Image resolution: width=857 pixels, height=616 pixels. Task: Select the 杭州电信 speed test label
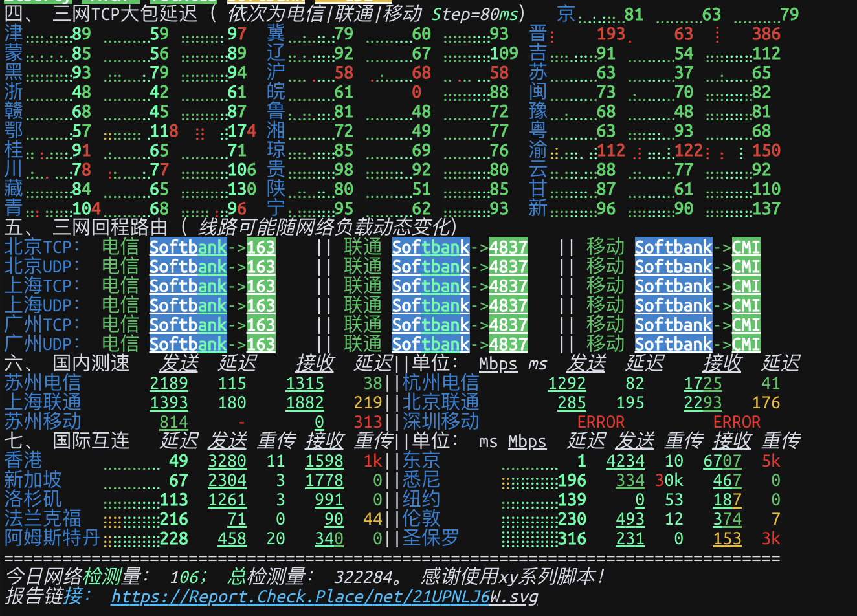tap(440, 383)
